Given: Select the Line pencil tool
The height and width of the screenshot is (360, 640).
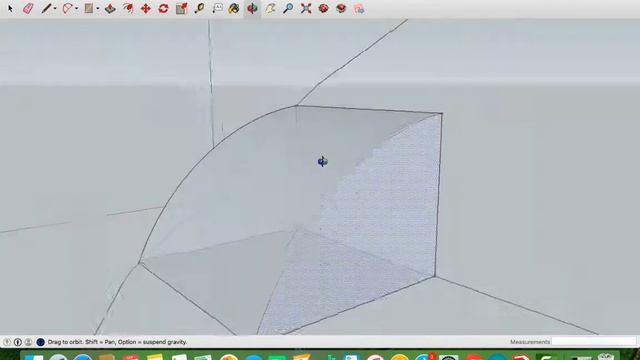Looking at the screenshot, I should (x=46, y=8).
